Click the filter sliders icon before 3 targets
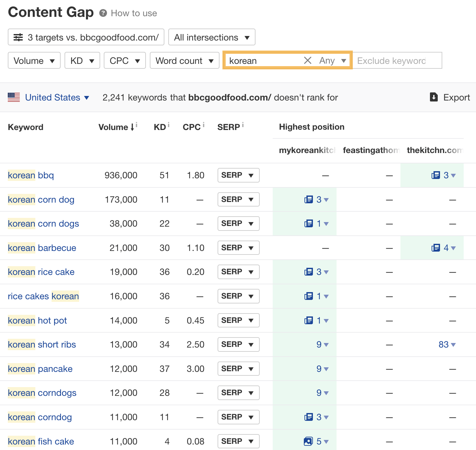Screen dimensions: 476x450 click(18, 37)
